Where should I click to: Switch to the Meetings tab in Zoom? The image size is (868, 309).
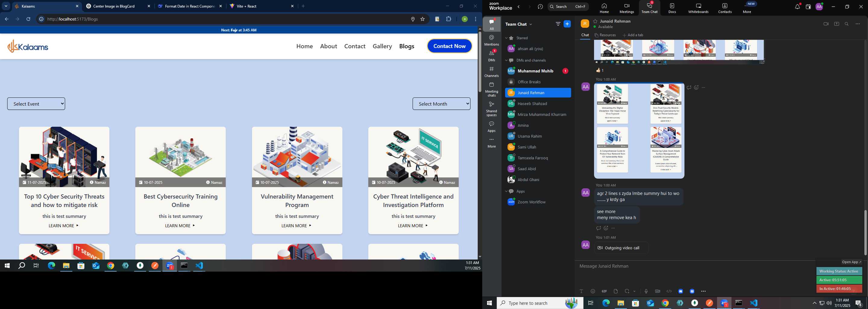tap(627, 8)
